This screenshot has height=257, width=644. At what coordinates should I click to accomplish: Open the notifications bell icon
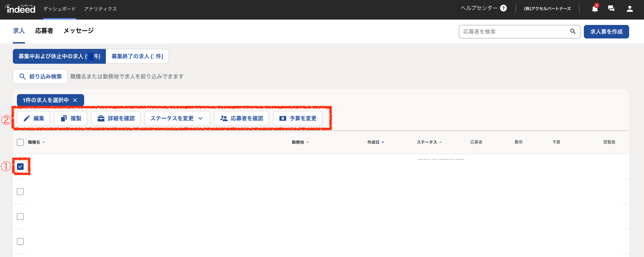click(595, 9)
